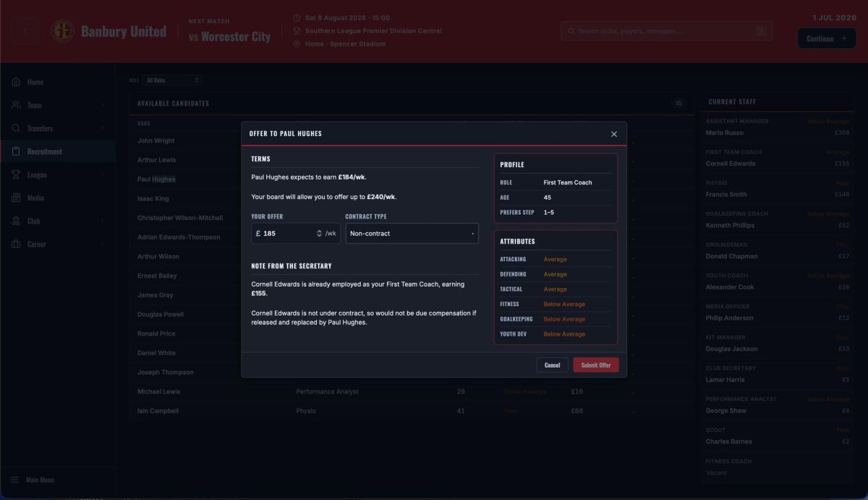Expand the Club menu chevron

pos(102,221)
